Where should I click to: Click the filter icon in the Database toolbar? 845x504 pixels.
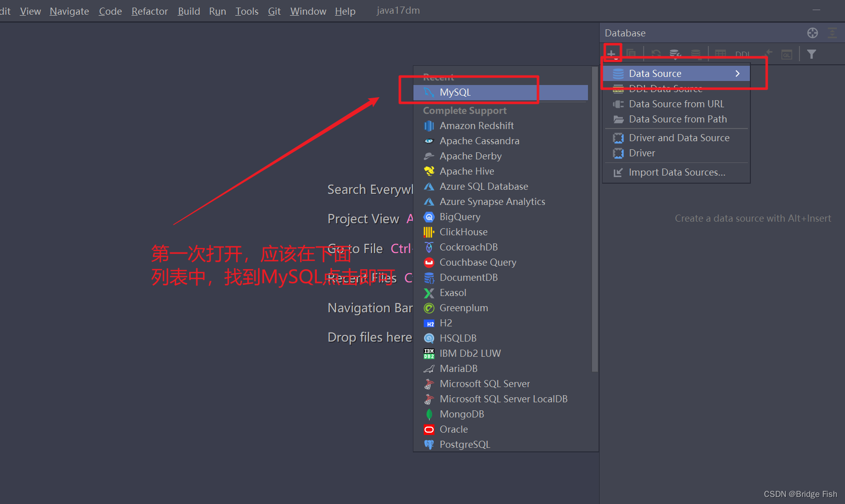pyautogui.click(x=812, y=54)
